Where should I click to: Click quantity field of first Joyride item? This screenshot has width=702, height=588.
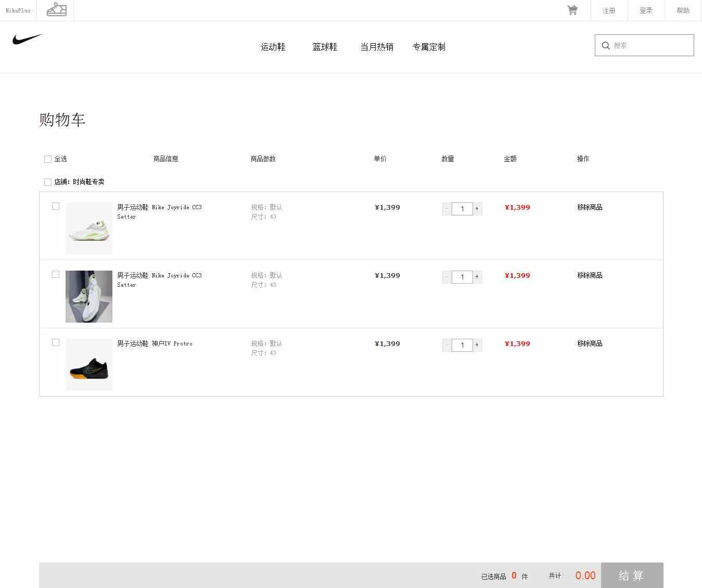click(462, 209)
